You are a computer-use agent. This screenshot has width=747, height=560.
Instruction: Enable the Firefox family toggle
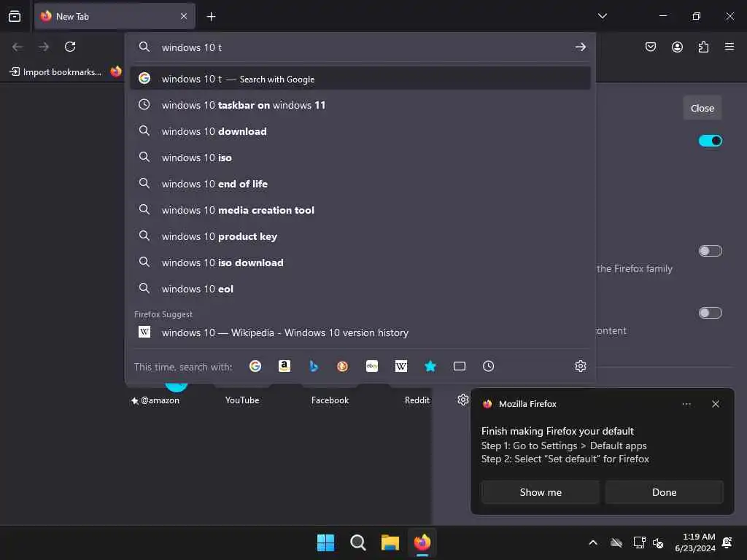point(711,251)
